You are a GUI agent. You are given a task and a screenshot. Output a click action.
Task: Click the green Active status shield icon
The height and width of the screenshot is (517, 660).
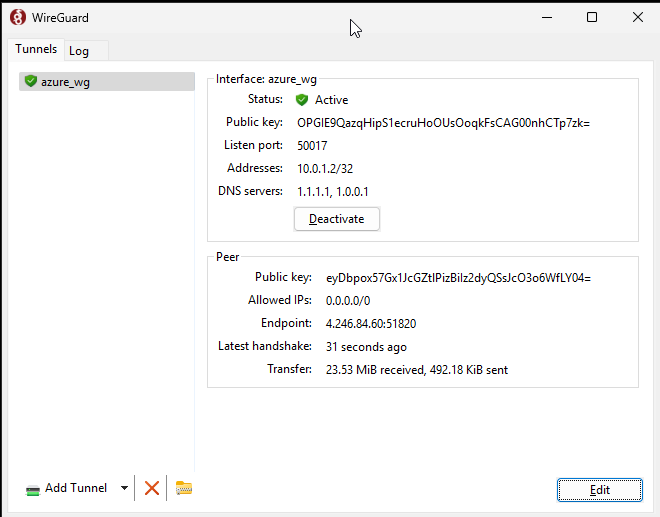click(x=302, y=100)
